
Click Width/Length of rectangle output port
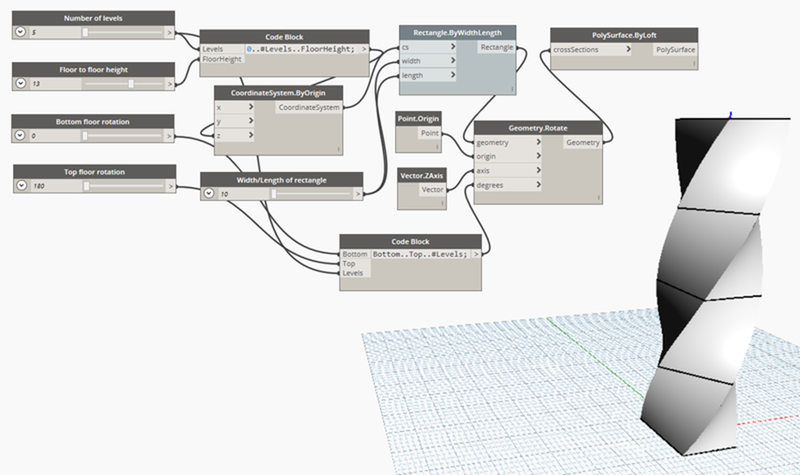click(358, 194)
